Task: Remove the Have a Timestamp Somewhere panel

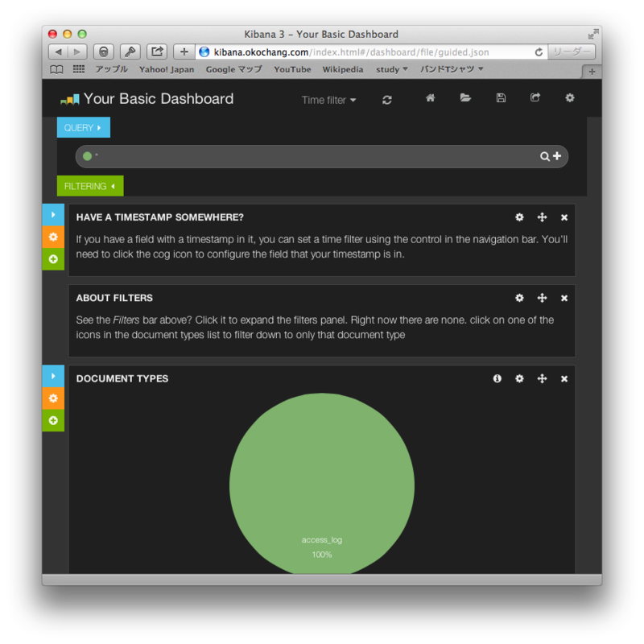Action: [x=564, y=217]
